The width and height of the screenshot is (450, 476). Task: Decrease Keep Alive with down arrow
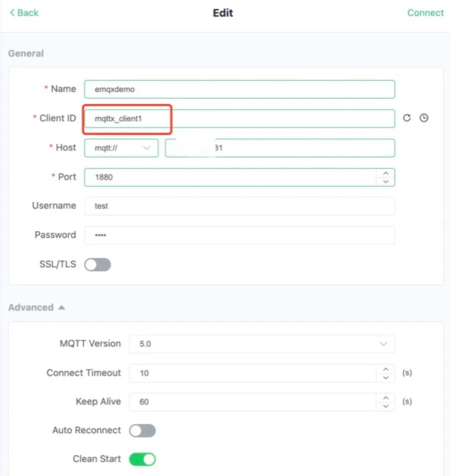[386, 406]
